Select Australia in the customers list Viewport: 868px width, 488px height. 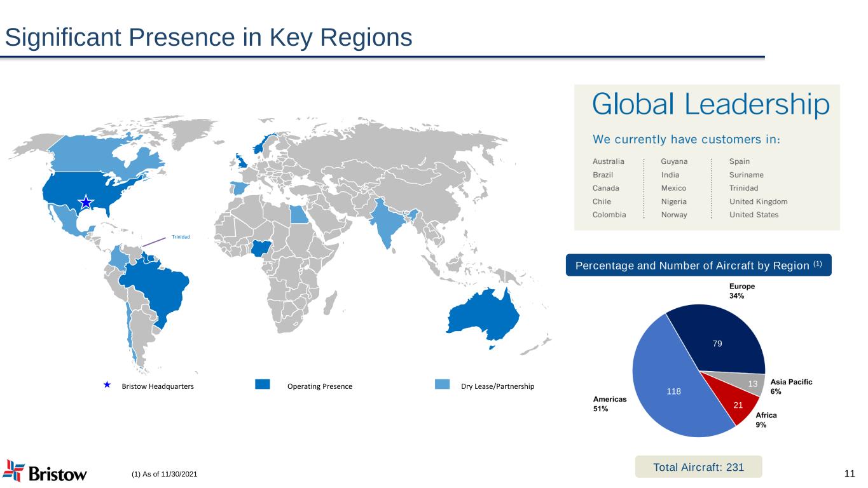609,161
